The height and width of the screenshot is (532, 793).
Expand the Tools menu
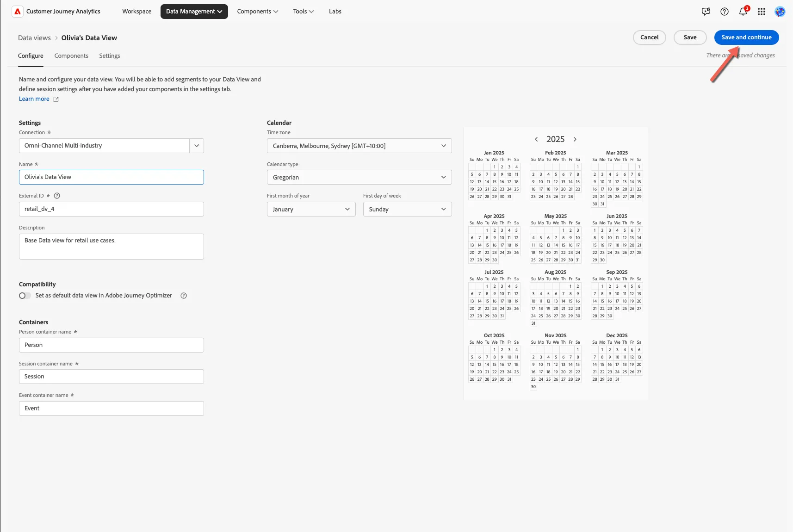coord(304,12)
